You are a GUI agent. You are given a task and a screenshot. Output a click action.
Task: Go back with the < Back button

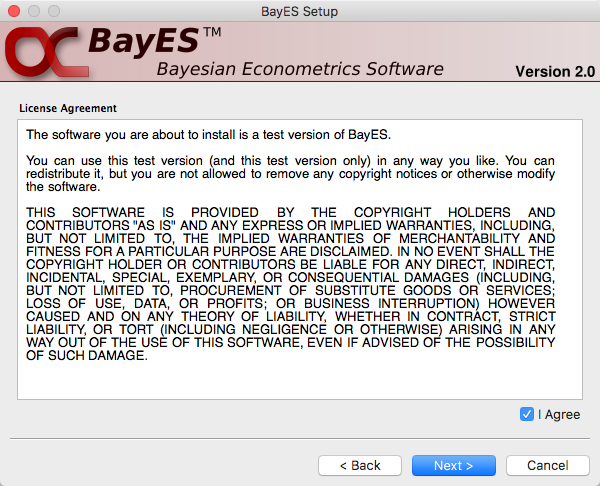tap(360, 465)
